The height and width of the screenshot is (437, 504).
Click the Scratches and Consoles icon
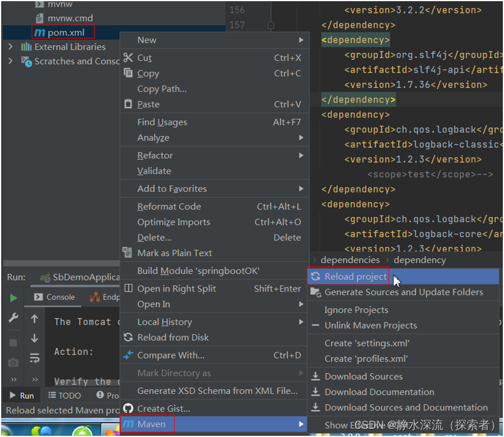(26, 61)
